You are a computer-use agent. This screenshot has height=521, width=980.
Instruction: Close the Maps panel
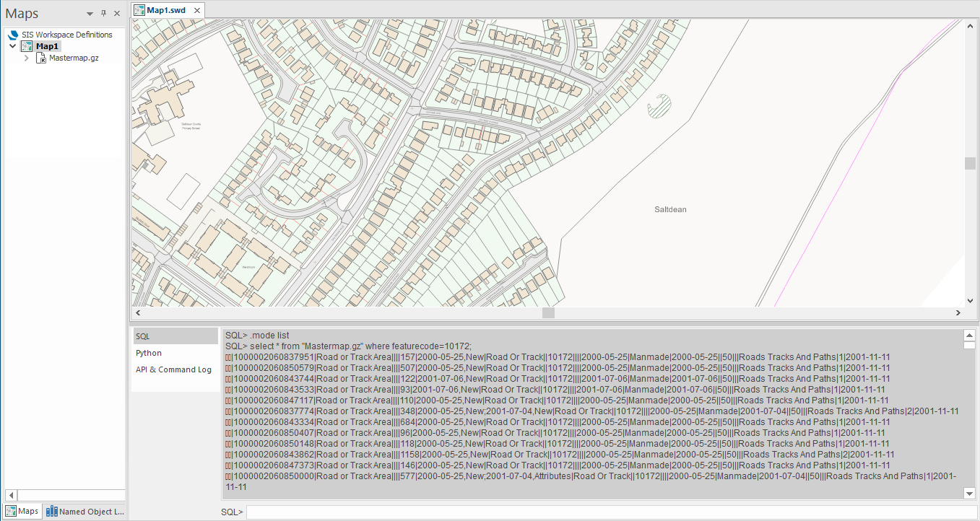(x=117, y=14)
